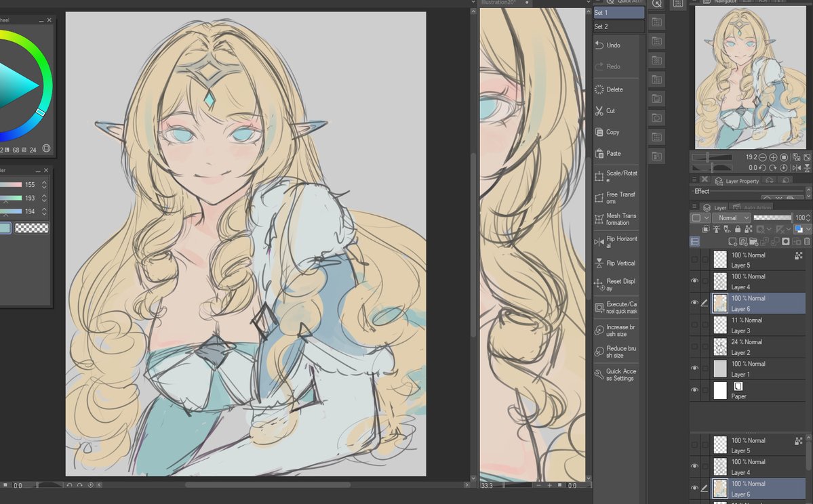Open the layer color label dropdown
Image resolution: width=813 pixels, height=504 pixels.
pos(700,218)
